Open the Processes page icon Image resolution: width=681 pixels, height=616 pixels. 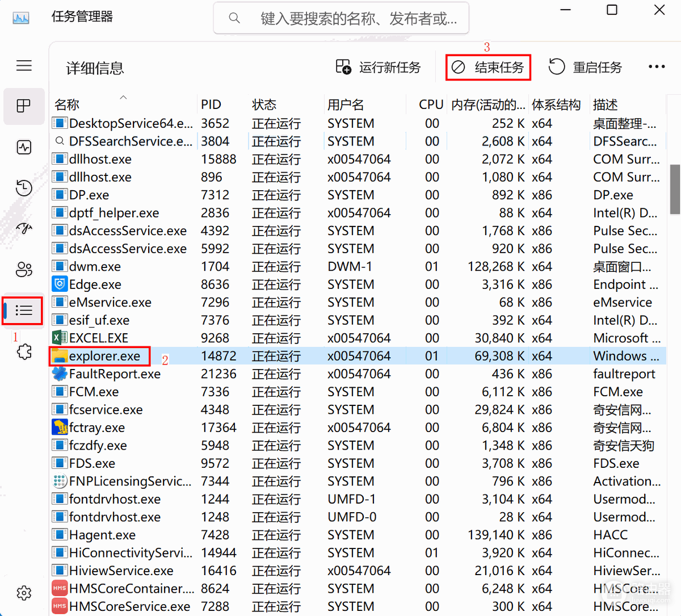click(24, 106)
